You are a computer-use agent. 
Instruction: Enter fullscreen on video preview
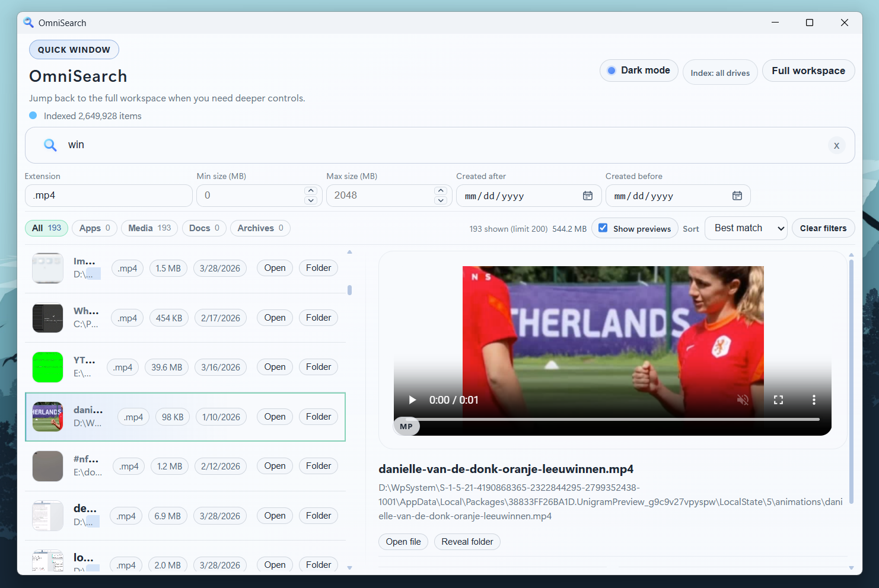tap(778, 400)
